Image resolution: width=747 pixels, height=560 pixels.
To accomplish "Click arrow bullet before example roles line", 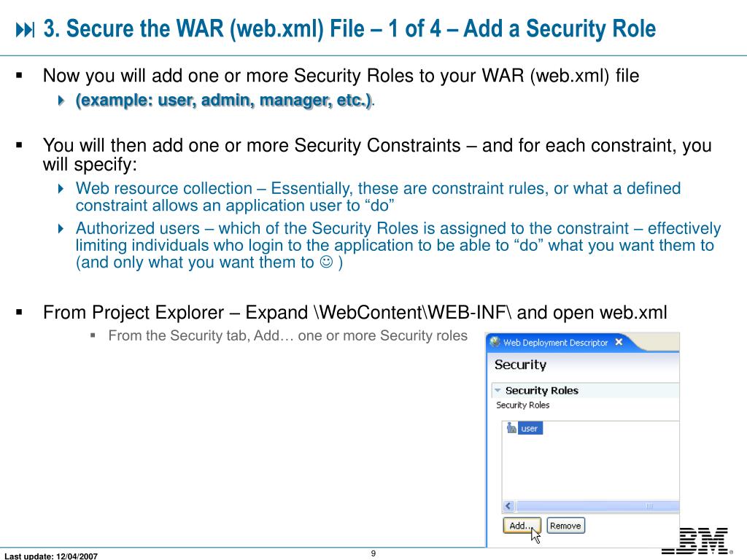I will (62, 101).
